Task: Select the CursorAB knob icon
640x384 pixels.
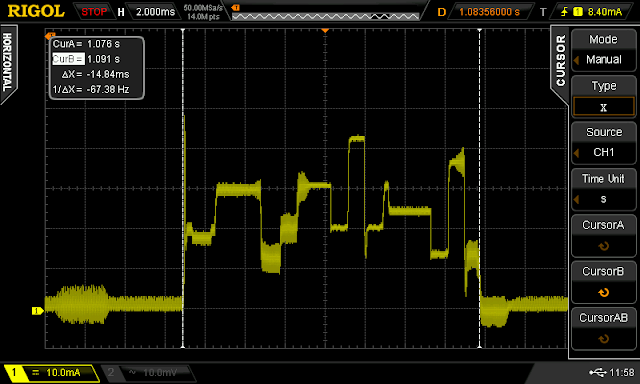Action: point(603,339)
